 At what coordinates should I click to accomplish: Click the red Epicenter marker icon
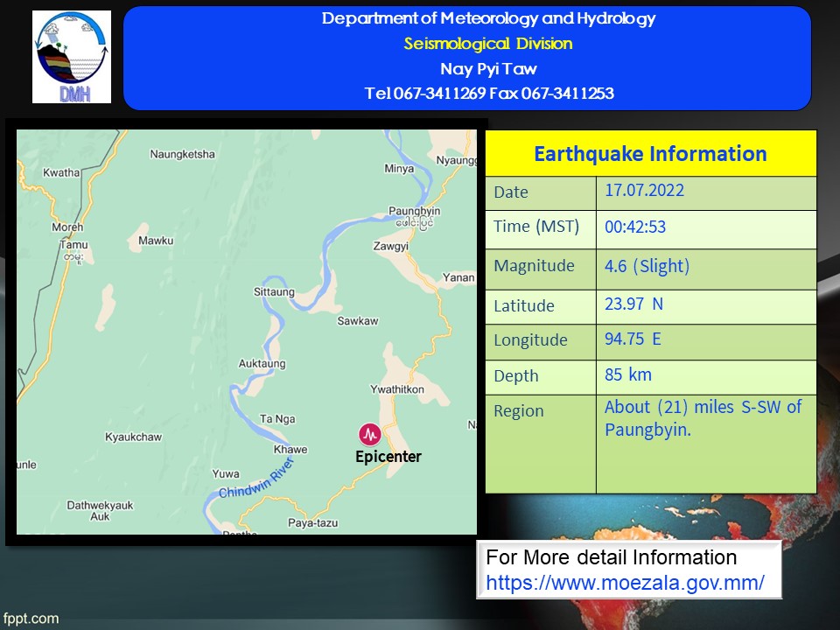click(x=369, y=435)
